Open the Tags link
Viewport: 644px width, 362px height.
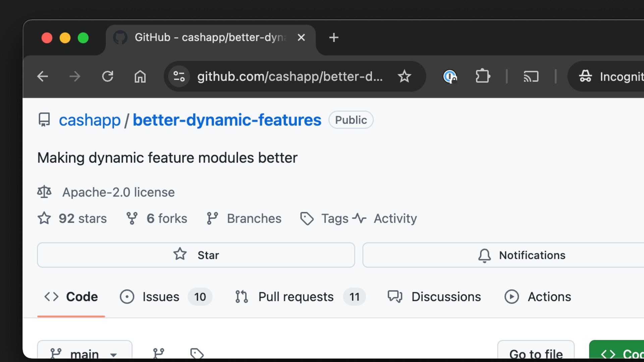(x=335, y=219)
